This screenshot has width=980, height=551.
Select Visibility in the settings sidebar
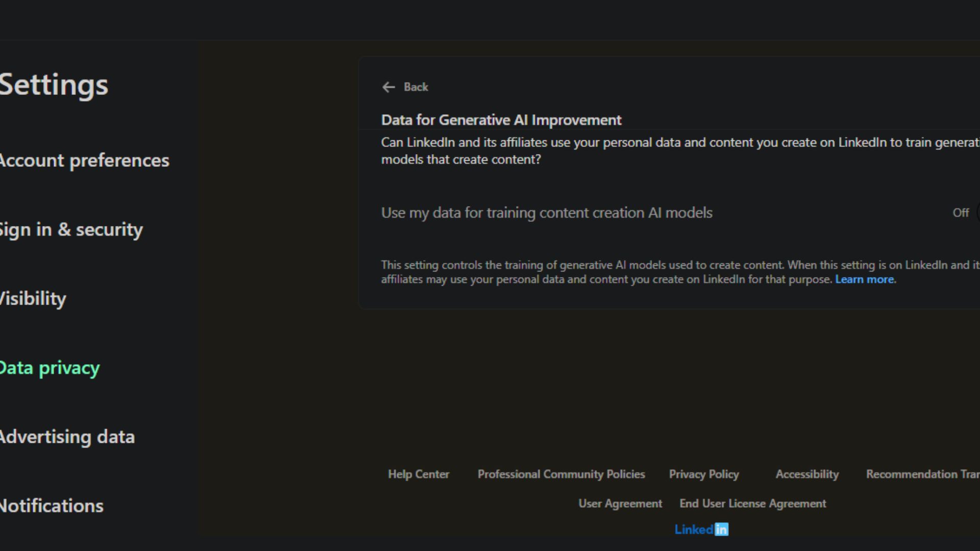(33, 299)
